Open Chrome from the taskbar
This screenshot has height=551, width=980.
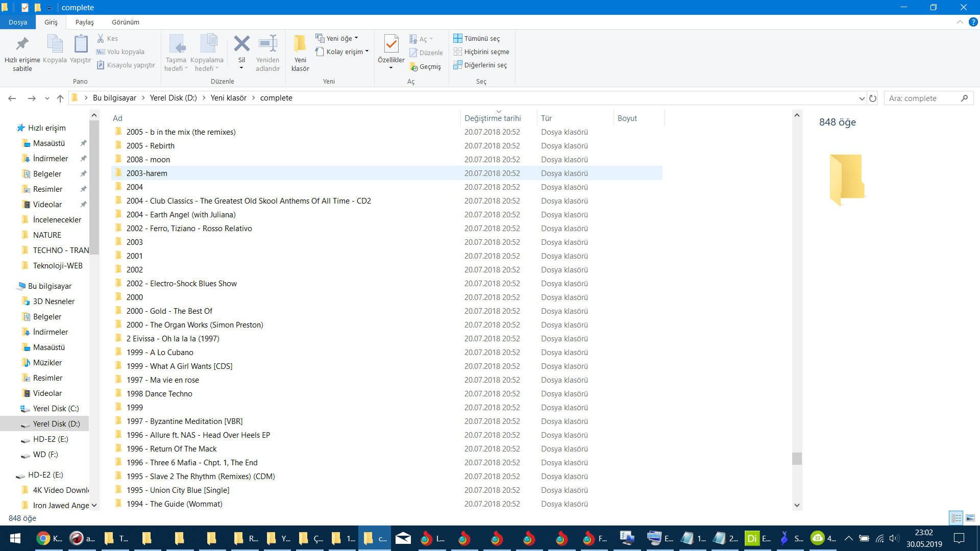[44, 538]
